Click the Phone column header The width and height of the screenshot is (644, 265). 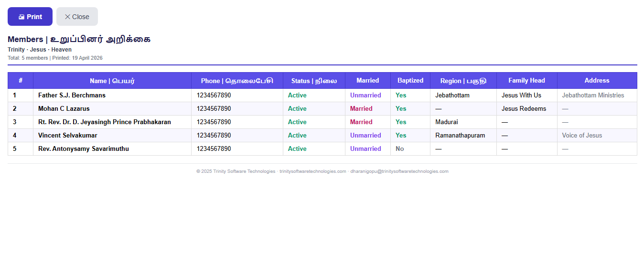pyautogui.click(x=237, y=81)
